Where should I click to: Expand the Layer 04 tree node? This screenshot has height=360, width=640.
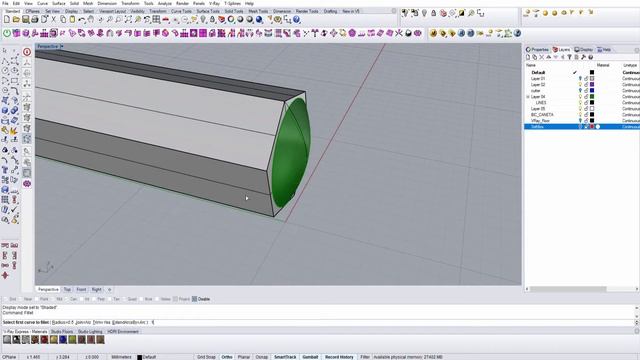point(528,97)
